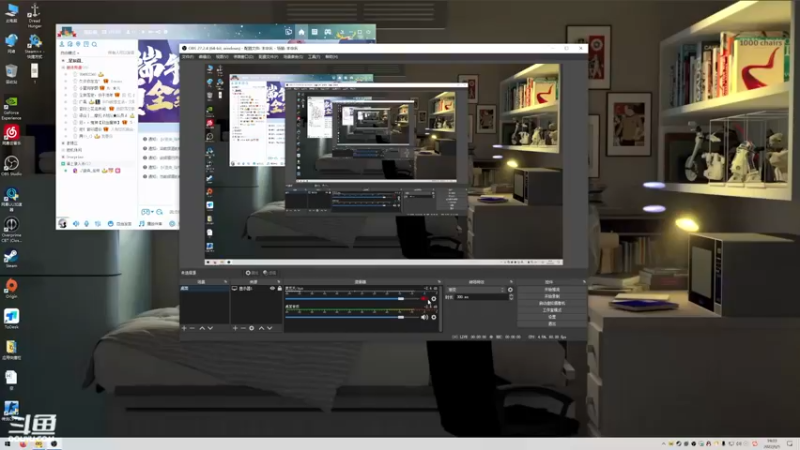800x450 pixels.
Task: Click Settings button in OBS Controls
Action: (552, 317)
